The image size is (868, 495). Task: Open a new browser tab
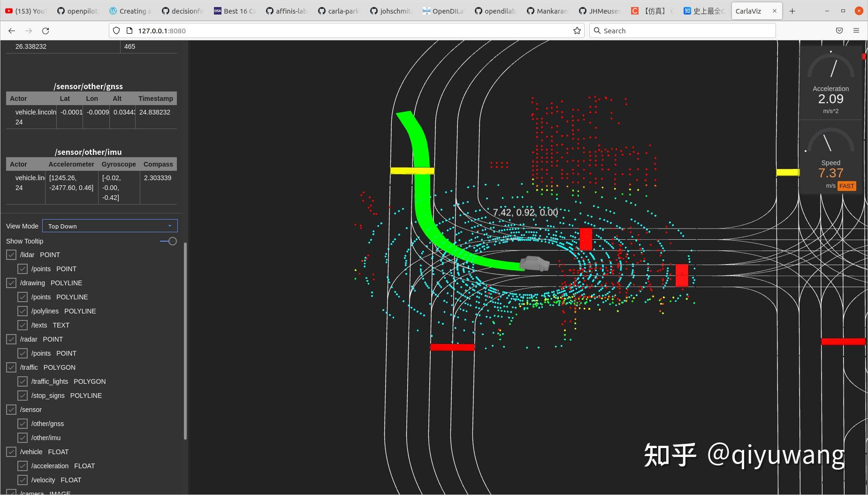click(792, 11)
